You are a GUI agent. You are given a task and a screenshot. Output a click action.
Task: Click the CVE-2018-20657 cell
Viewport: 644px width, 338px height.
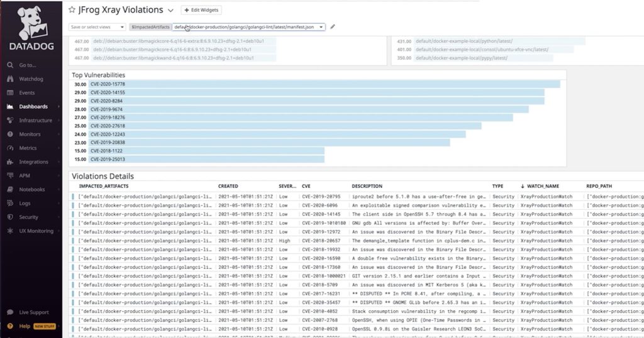321,241
